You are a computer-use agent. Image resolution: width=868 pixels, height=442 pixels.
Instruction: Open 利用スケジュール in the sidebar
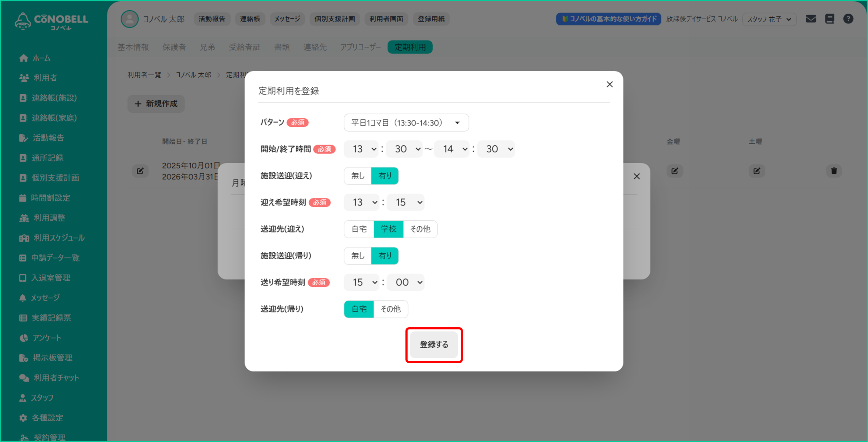pyautogui.click(x=59, y=238)
